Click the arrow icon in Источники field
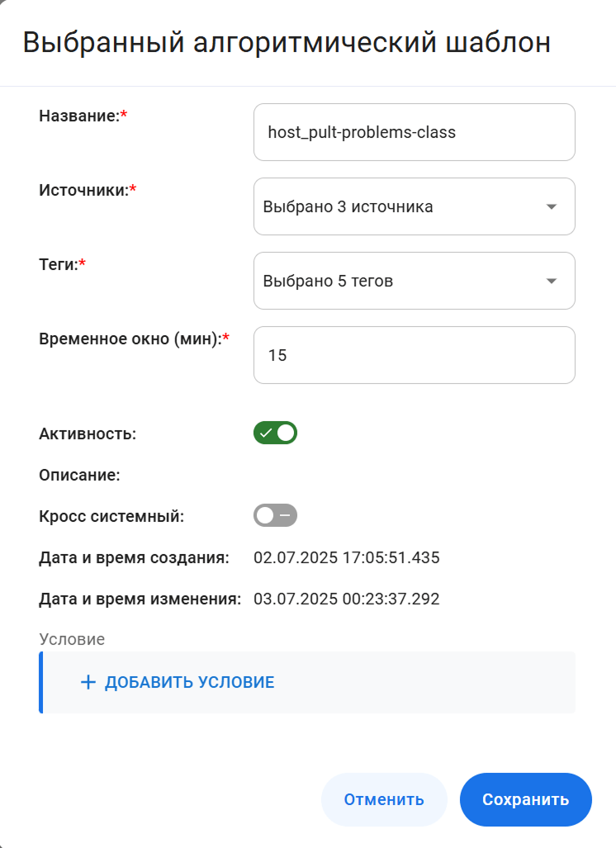Screen dimensions: 616x848 coord(552,206)
